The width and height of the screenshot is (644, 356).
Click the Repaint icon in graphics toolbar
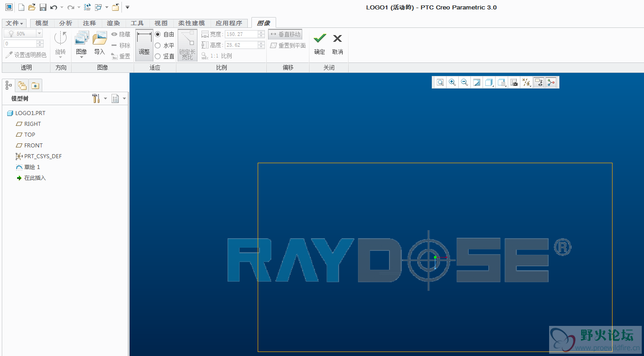pyautogui.click(x=477, y=82)
